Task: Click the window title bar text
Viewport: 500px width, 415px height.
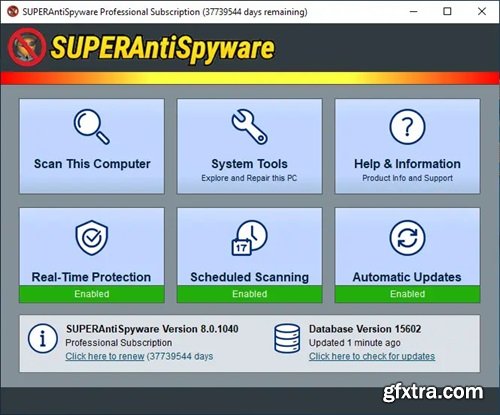Action: [165, 12]
